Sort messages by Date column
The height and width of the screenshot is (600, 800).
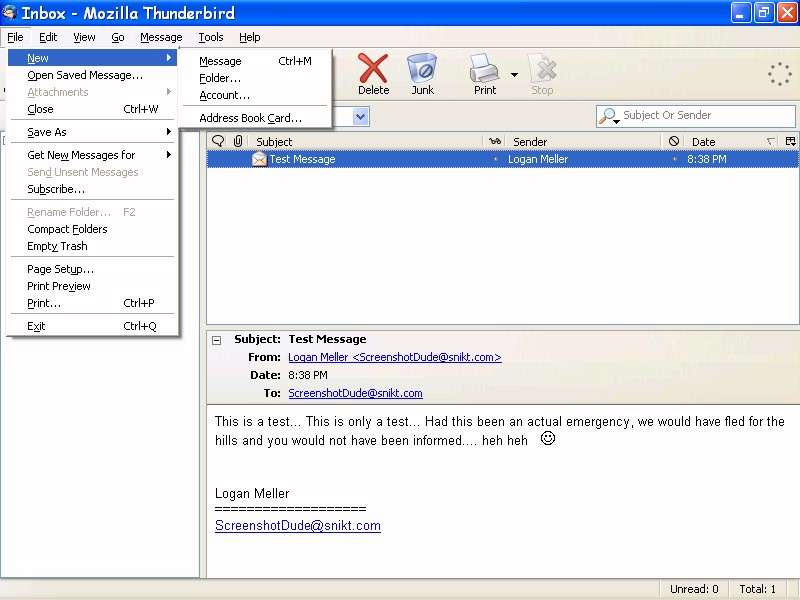[x=733, y=141]
